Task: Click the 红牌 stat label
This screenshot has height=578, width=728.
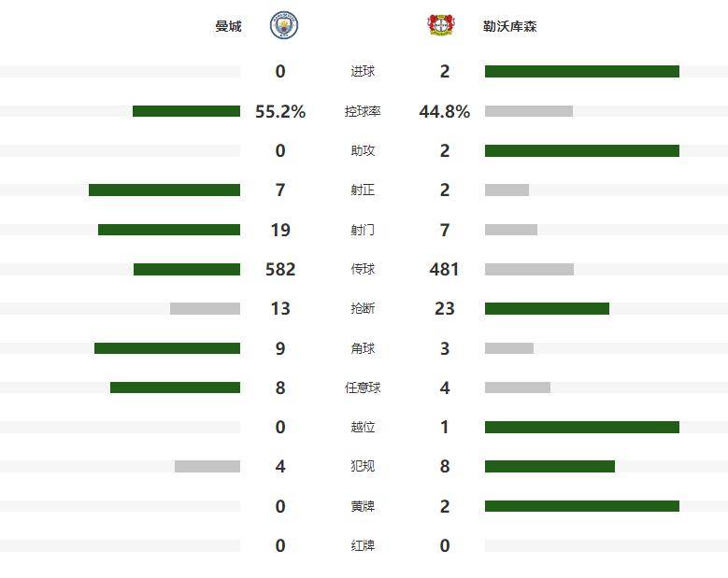Action: click(x=363, y=545)
